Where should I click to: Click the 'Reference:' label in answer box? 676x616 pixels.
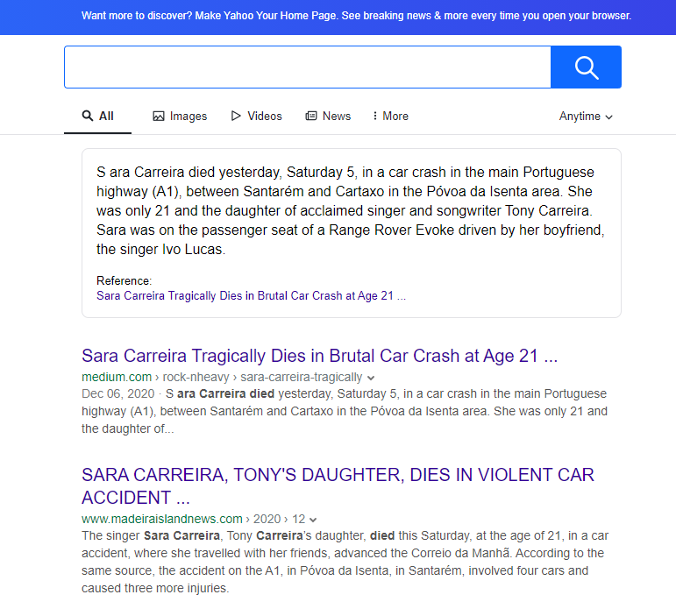[x=124, y=281]
